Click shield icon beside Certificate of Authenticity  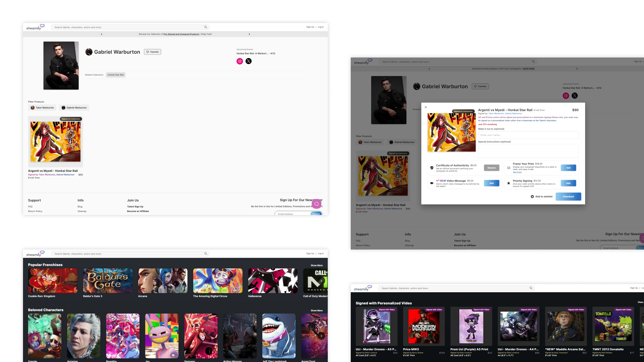(x=432, y=168)
